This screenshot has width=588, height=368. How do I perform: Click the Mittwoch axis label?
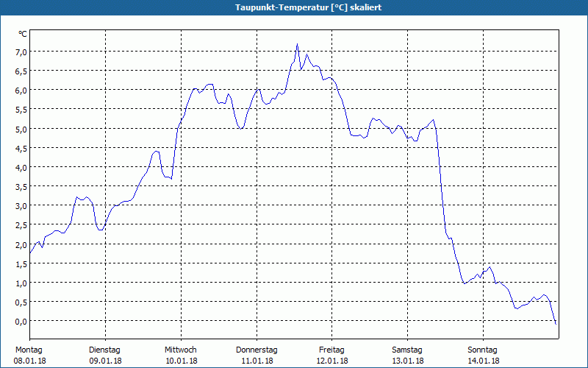[x=181, y=350]
